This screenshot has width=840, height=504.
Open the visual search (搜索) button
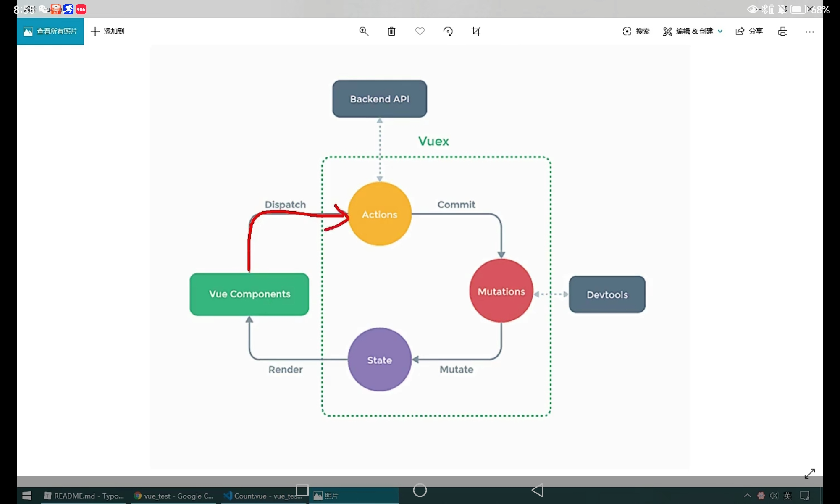coord(636,31)
